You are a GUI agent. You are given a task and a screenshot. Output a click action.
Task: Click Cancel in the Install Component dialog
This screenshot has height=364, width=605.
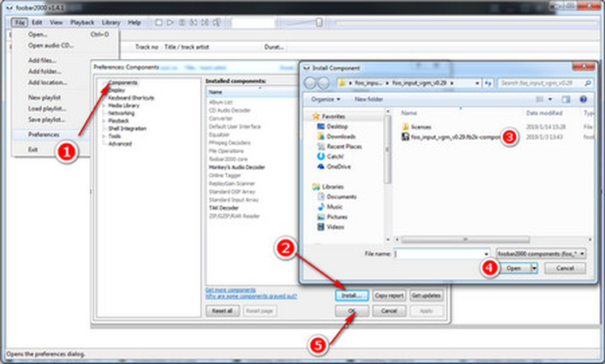(x=565, y=268)
